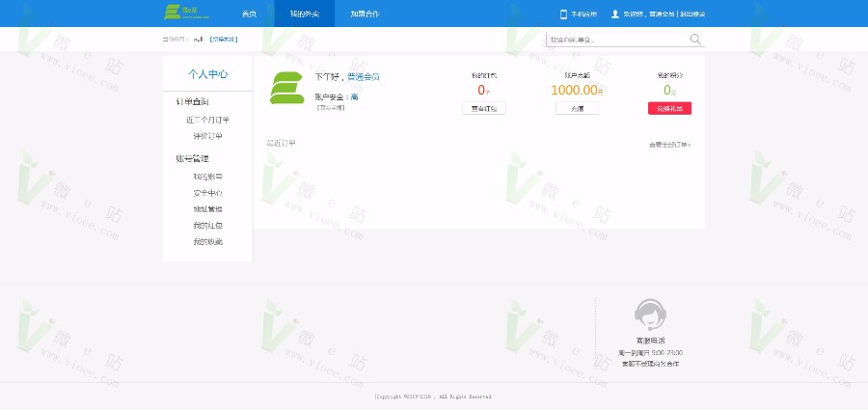The image size is (868, 410).
Task: Click the copyright notice in footer
Action: (x=433, y=396)
